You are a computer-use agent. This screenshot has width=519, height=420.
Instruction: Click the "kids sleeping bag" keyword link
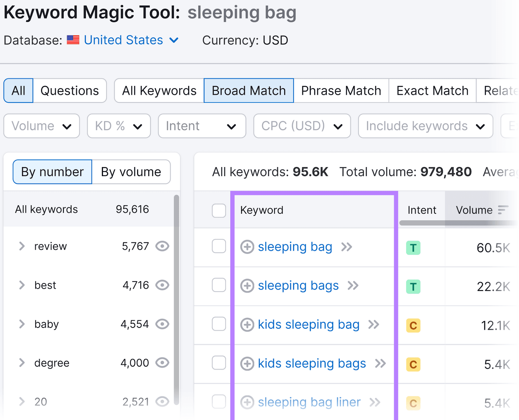tap(308, 324)
